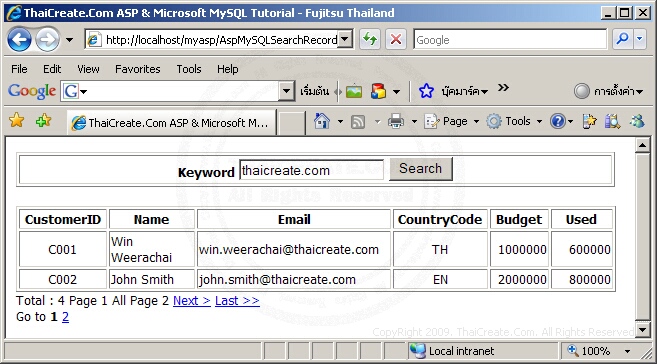Image resolution: width=657 pixels, height=364 pixels.
Task: Click the CountryCode column header
Action: pyautogui.click(x=440, y=219)
